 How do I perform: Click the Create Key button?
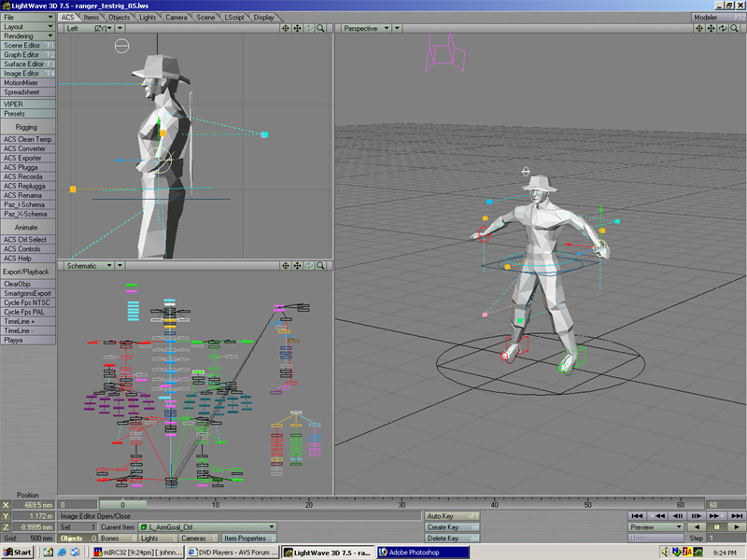(x=452, y=527)
